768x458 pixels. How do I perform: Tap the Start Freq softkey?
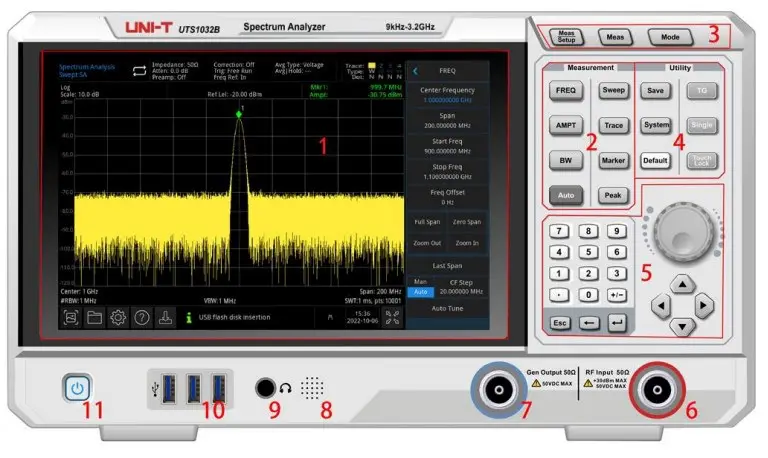coord(447,146)
